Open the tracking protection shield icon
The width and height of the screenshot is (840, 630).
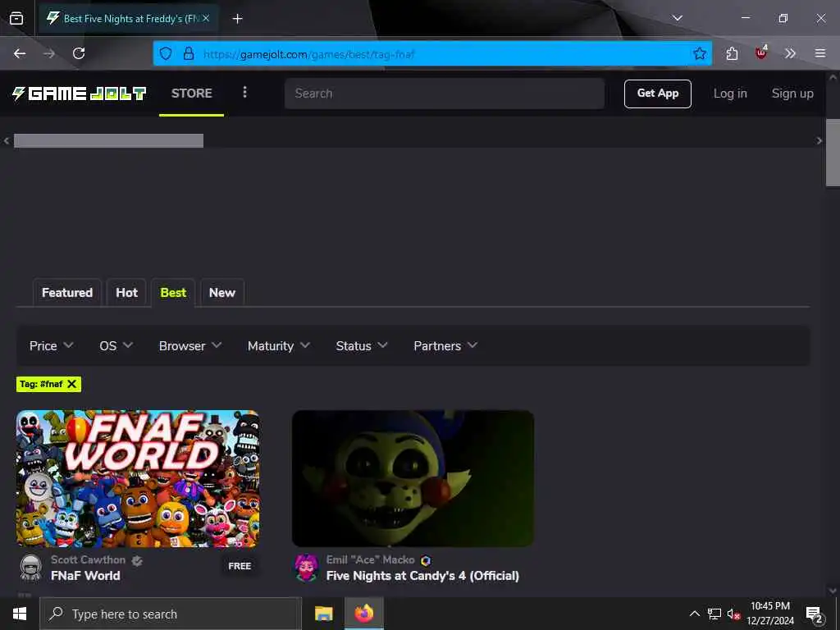coord(166,53)
